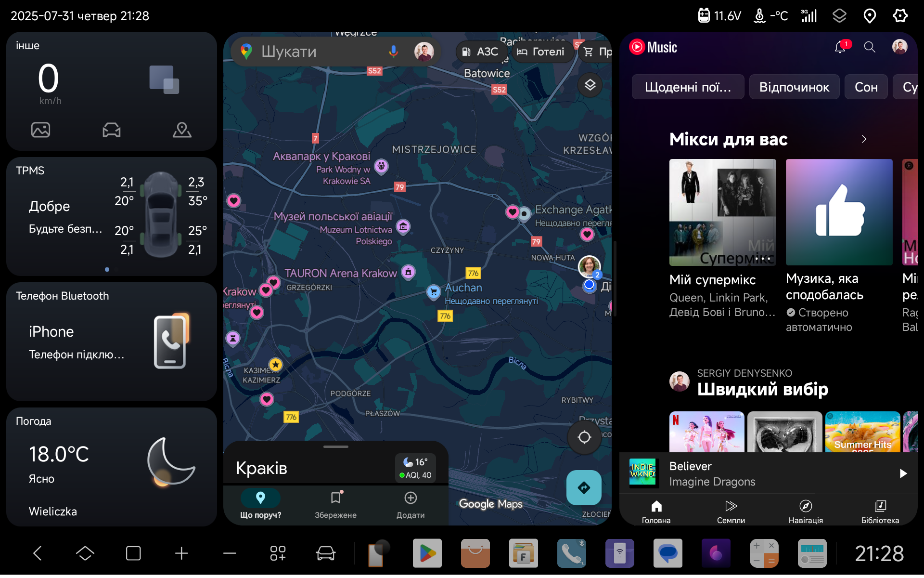The image size is (924, 578).
Task: Switch to the Бібліотека tab
Action: click(880, 512)
